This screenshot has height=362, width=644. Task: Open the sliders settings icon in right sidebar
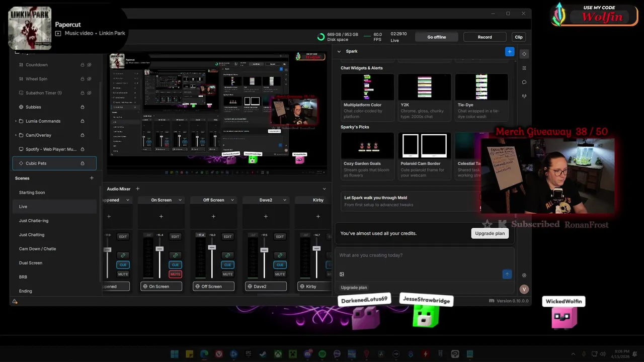tap(524, 68)
